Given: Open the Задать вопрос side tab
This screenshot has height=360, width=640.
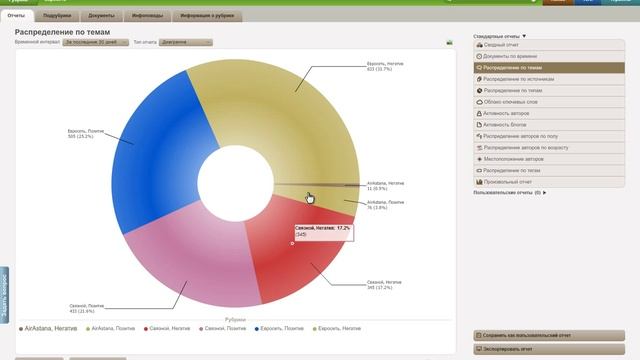Looking at the screenshot, I should click(4, 295).
